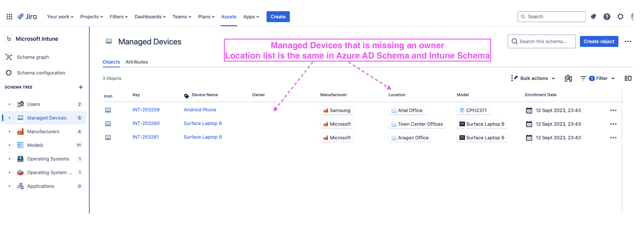Open the Bulk actions dropdown
Viewport: 644px width, 227px height.
[533, 78]
